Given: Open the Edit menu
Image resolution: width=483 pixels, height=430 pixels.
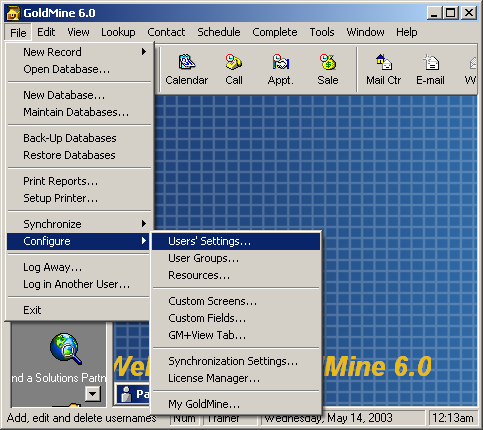Looking at the screenshot, I should [46, 32].
